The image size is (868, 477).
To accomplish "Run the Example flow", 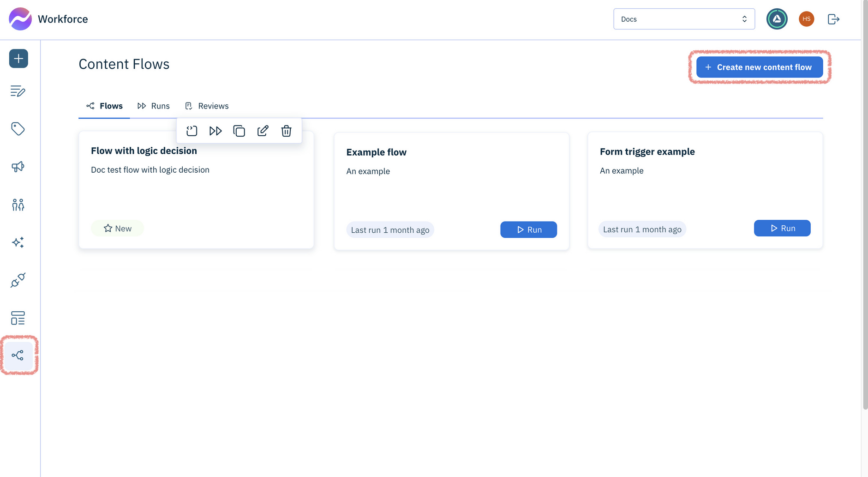I will (x=528, y=229).
